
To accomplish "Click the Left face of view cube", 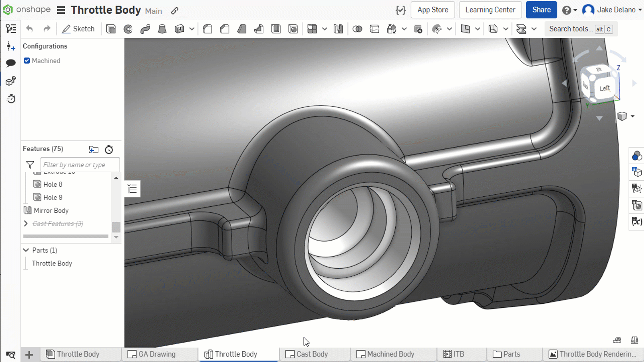I will (604, 88).
